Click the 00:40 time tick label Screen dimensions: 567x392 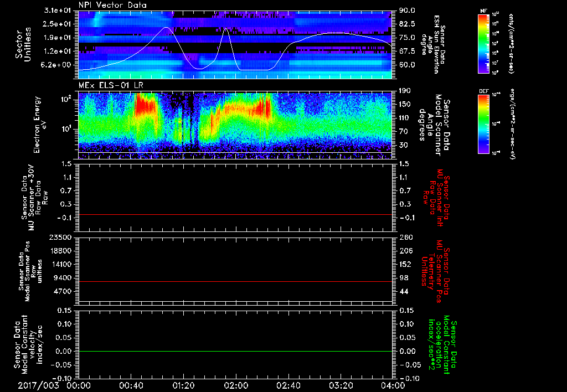pyautogui.click(x=131, y=385)
